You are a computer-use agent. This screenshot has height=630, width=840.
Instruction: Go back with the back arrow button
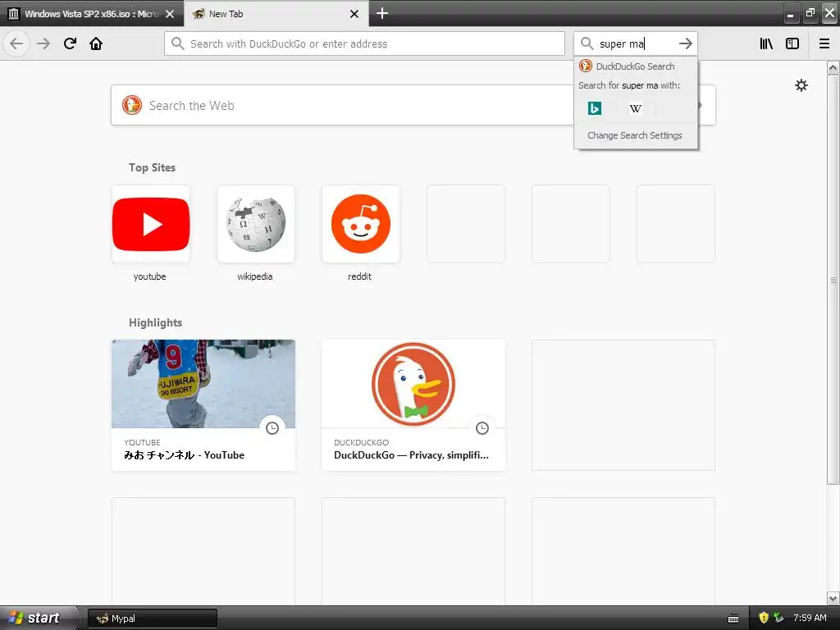(x=16, y=43)
